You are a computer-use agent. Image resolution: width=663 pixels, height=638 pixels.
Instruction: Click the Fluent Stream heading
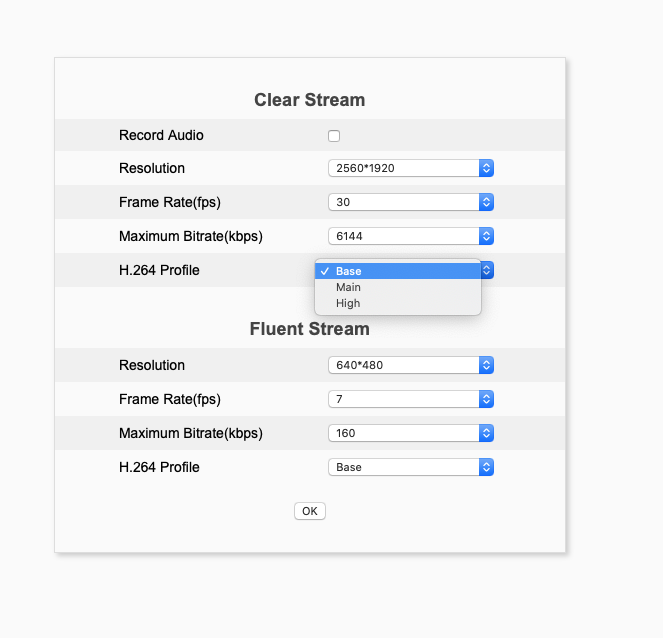pos(309,329)
